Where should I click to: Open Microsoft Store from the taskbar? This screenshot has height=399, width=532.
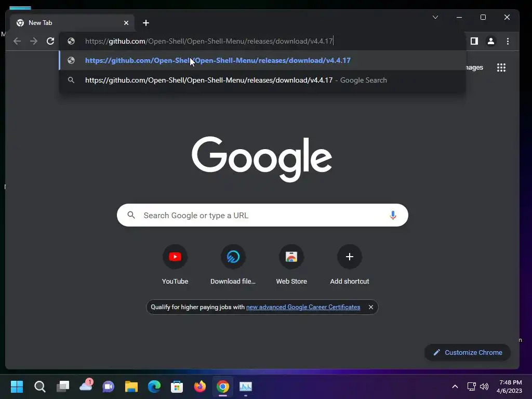pos(177,387)
